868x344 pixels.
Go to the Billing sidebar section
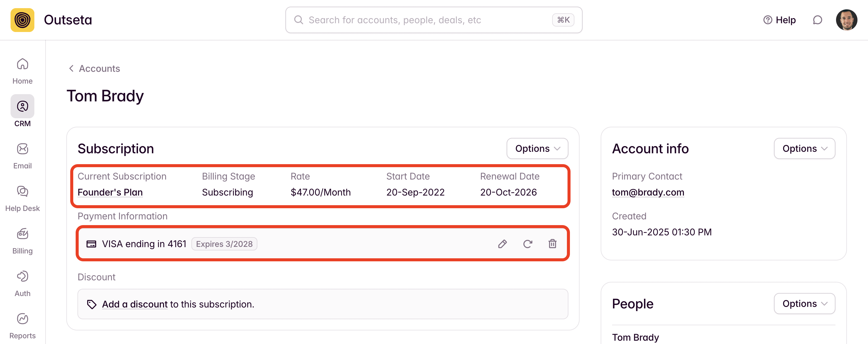click(22, 240)
